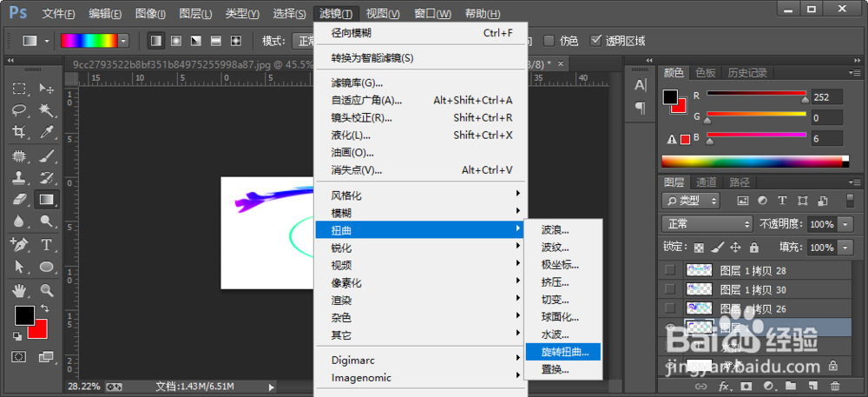Screen dimensions: 868x397
Task: Create a new group folder icon
Action: tap(791, 386)
